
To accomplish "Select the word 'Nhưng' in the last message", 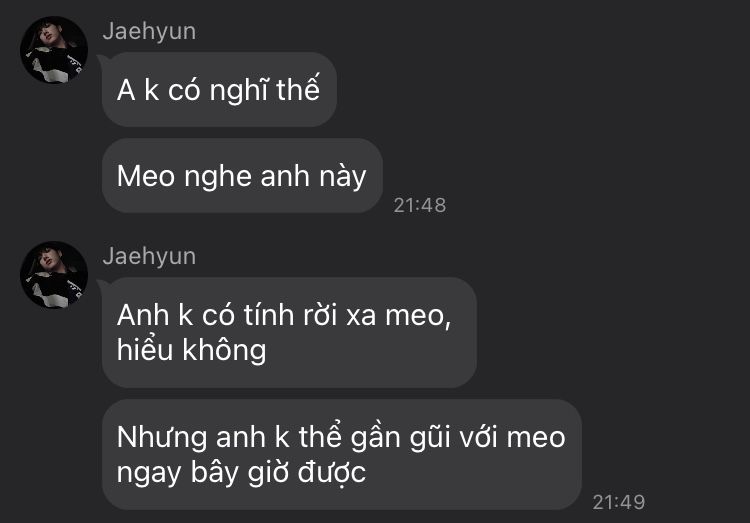I will (x=162, y=438).
